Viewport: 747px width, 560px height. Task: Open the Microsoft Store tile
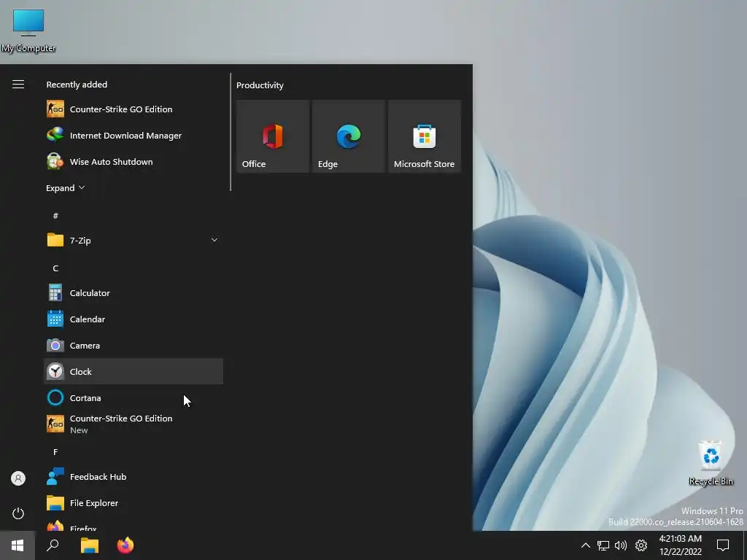(x=425, y=136)
